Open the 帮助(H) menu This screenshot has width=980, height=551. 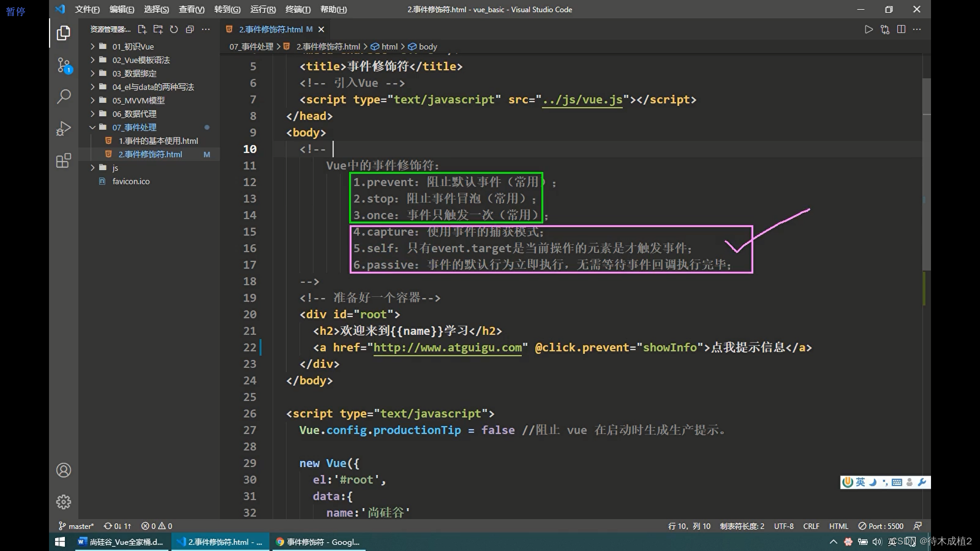pyautogui.click(x=333, y=9)
